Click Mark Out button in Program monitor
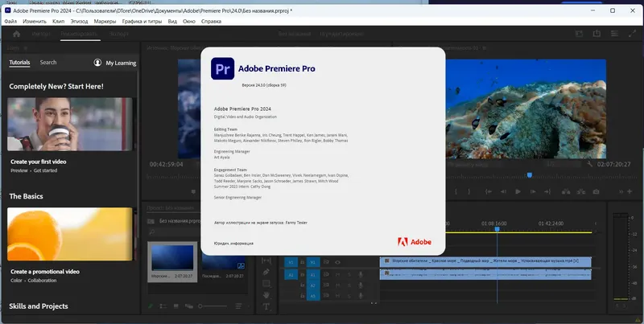Screen dimensions: 644x324 click(469, 191)
